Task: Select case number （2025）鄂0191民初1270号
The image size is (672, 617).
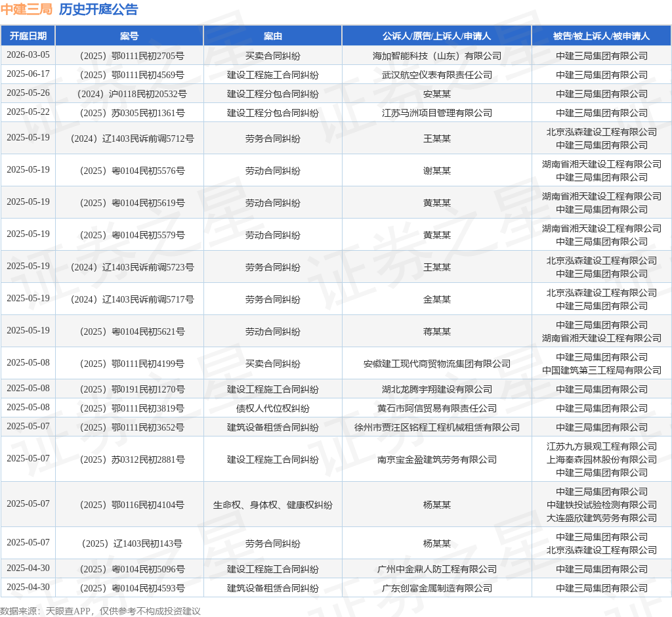Action: tap(129, 389)
